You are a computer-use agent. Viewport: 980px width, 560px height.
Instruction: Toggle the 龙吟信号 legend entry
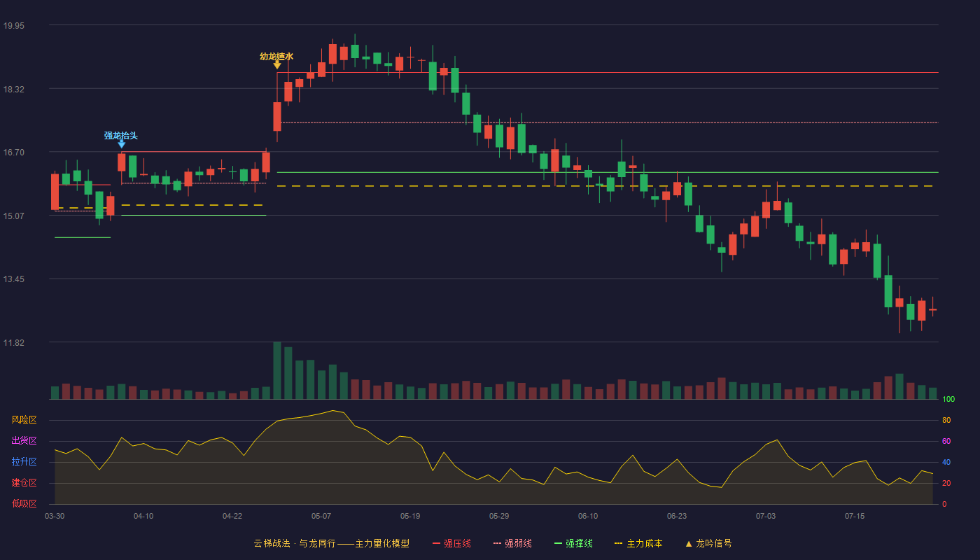tap(708, 543)
